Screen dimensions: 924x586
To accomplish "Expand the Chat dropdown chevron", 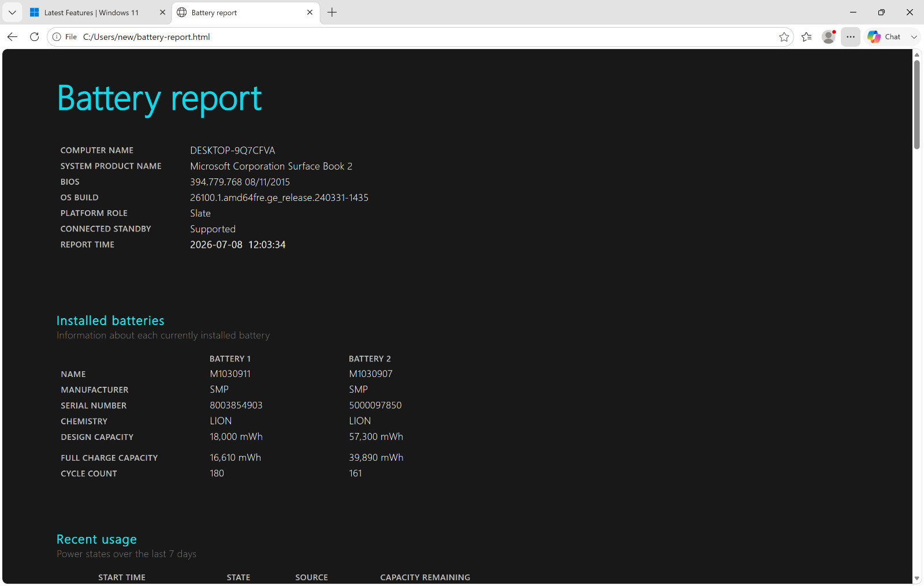I will click(x=914, y=37).
